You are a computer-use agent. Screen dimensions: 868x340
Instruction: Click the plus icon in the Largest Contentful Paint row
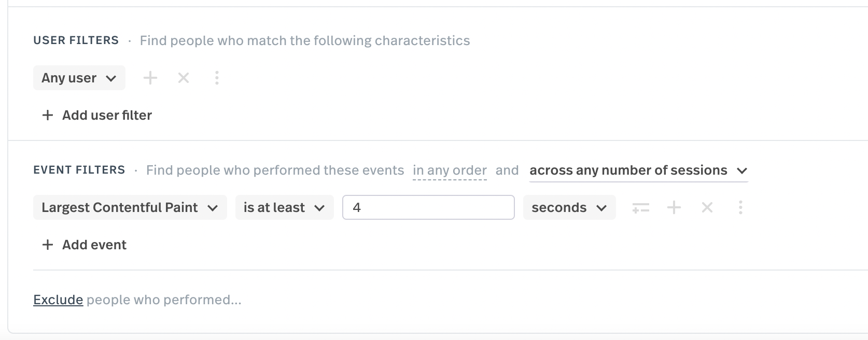tap(674, 208)
